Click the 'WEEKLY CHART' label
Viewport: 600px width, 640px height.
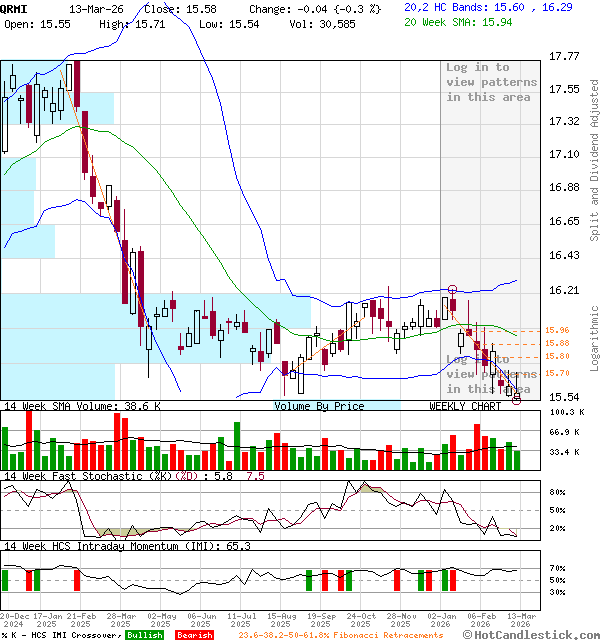tap(465, 406)
